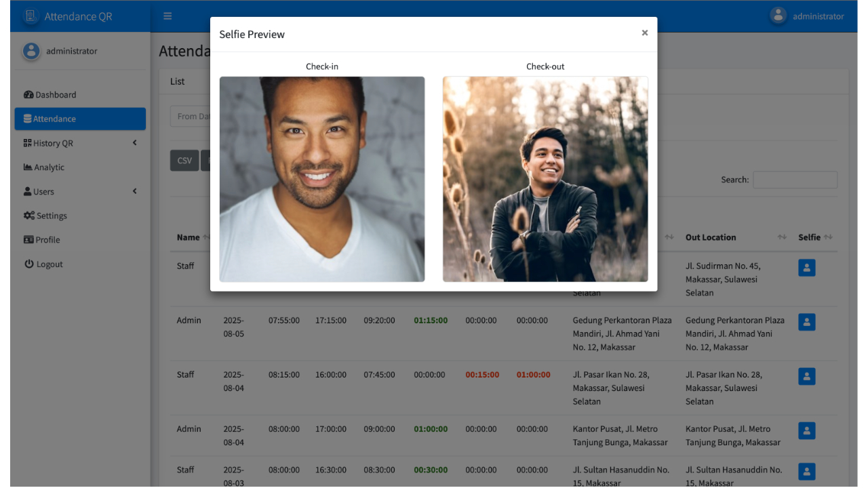
Task: Click Kantor Pusat address in Out Location column
Action: click(733, 436)
